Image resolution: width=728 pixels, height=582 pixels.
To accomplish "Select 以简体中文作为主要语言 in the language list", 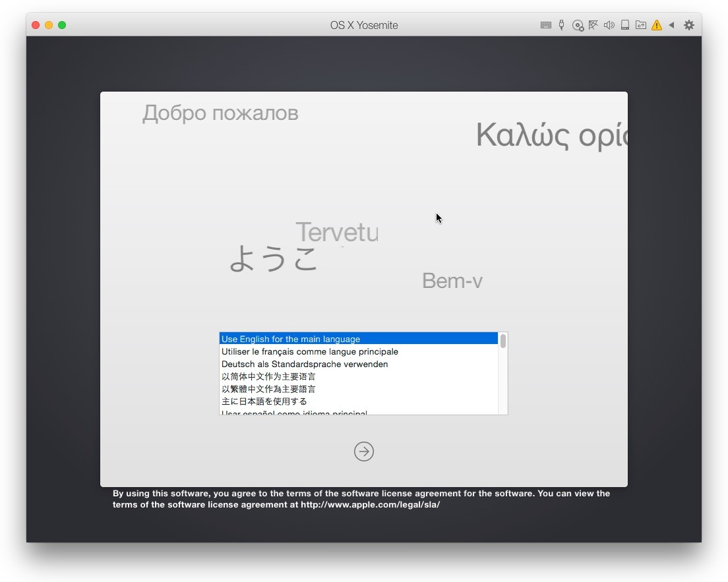I will click(x=359, y=376).
